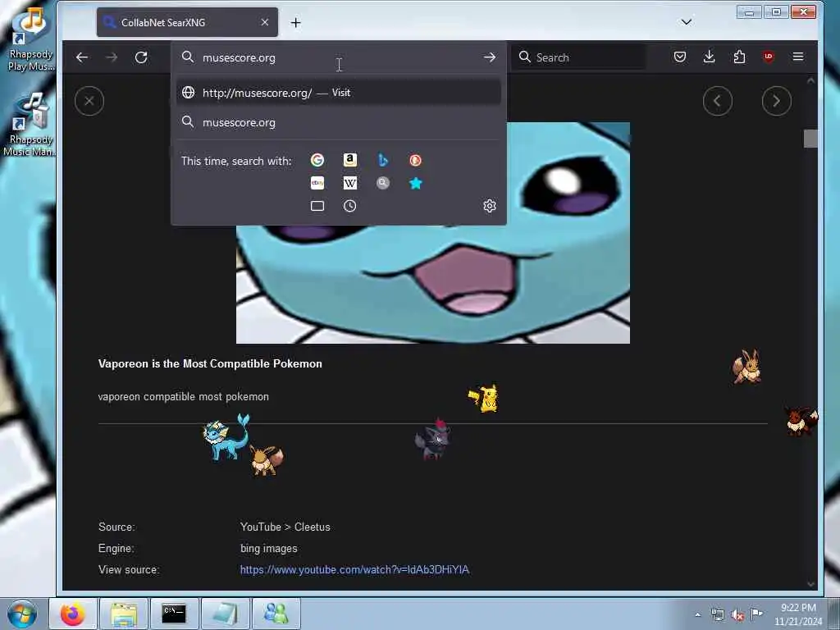
Task: Click the page scrollbar thumb
Action: point(810,138)
